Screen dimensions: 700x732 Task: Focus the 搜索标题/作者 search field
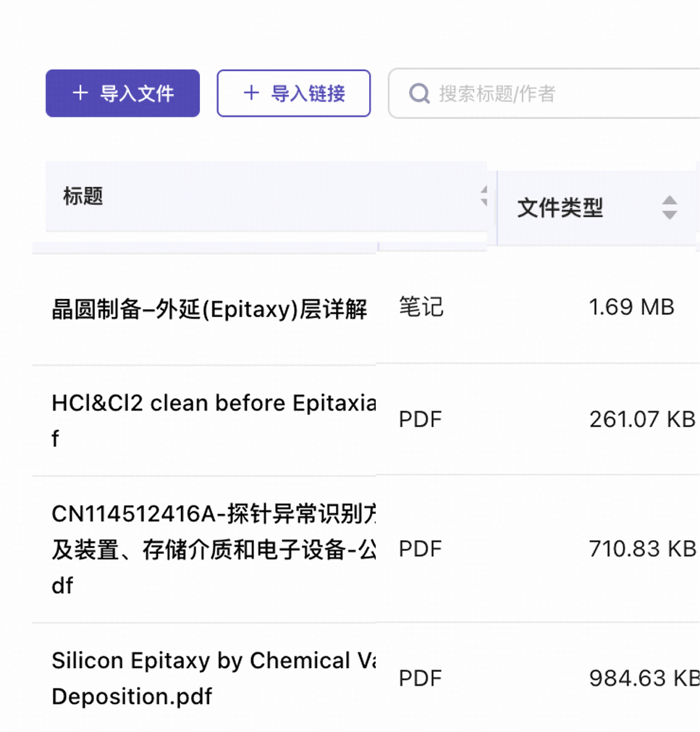click(544, 93)
